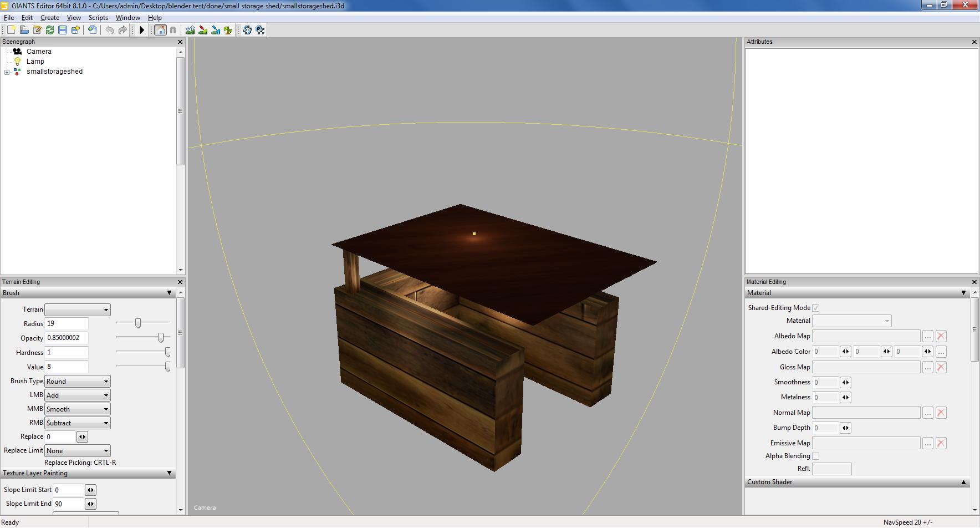The image size is (980, 528).
Task: Open the Replace Limit dropdown
Action: click(77, 451)
